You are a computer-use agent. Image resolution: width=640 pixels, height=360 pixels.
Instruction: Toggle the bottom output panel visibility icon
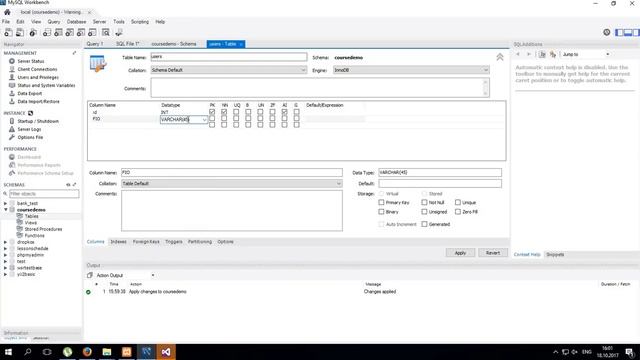point(628,32)
